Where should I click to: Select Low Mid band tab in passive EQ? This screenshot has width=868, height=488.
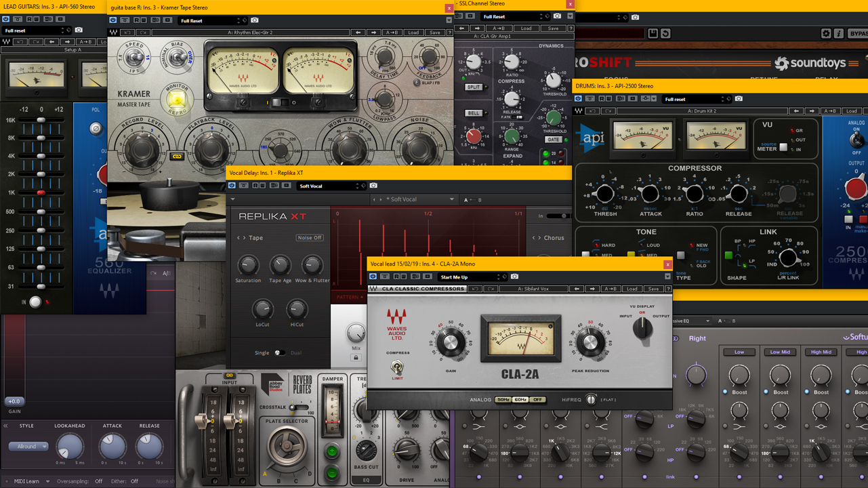coord(780,352)
